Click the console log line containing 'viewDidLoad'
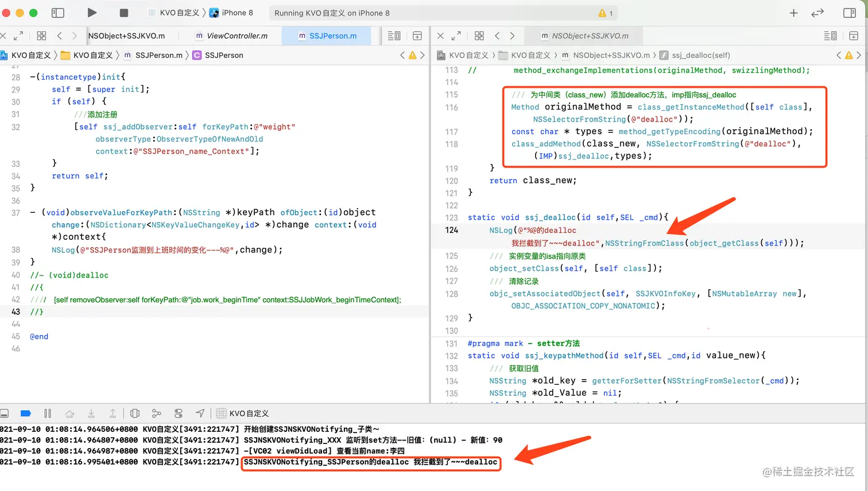The height and width of the screenshot is (491, 868). [202, 451]
